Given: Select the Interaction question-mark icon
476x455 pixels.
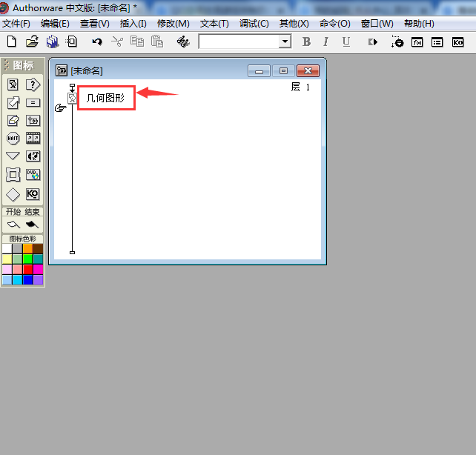Looking at the screenshot, I should click(x=33, y=85).
